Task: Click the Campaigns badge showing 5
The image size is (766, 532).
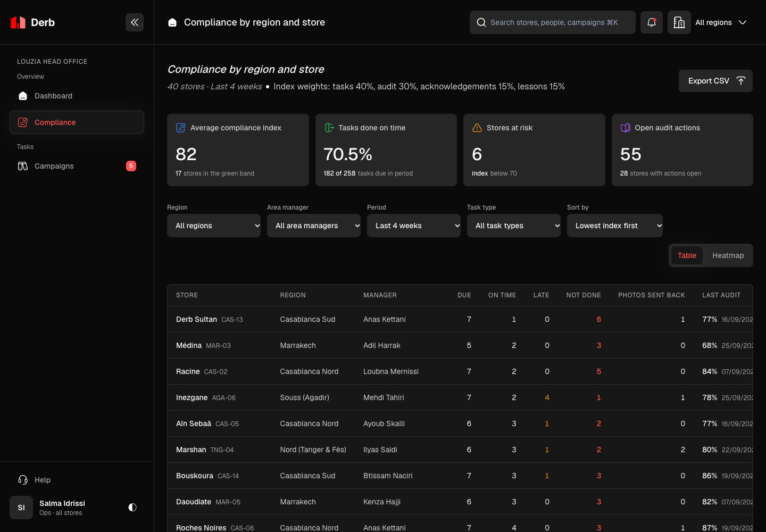Action: point(131,166)
